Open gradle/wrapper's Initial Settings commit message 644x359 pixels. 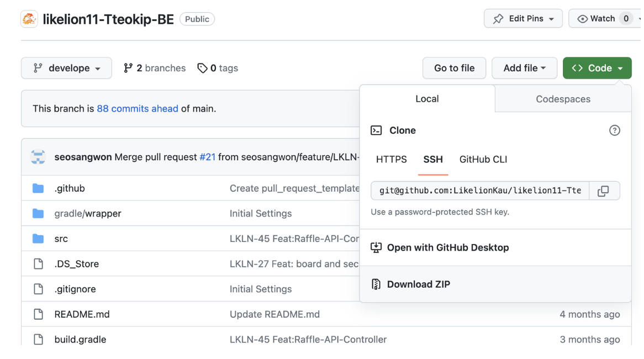tap(260, 214)
